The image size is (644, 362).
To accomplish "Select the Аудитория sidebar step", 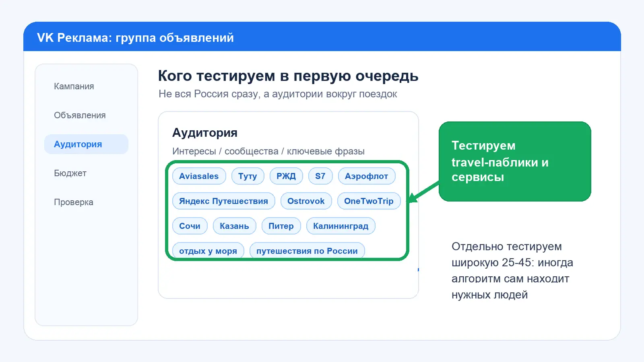I will [x=86, y=144].
